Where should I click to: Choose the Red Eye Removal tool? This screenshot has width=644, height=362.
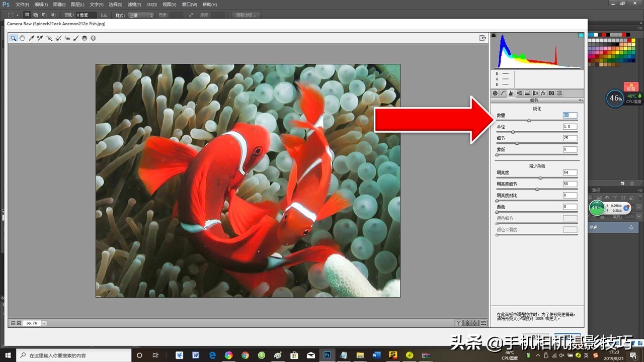point(67,38)
